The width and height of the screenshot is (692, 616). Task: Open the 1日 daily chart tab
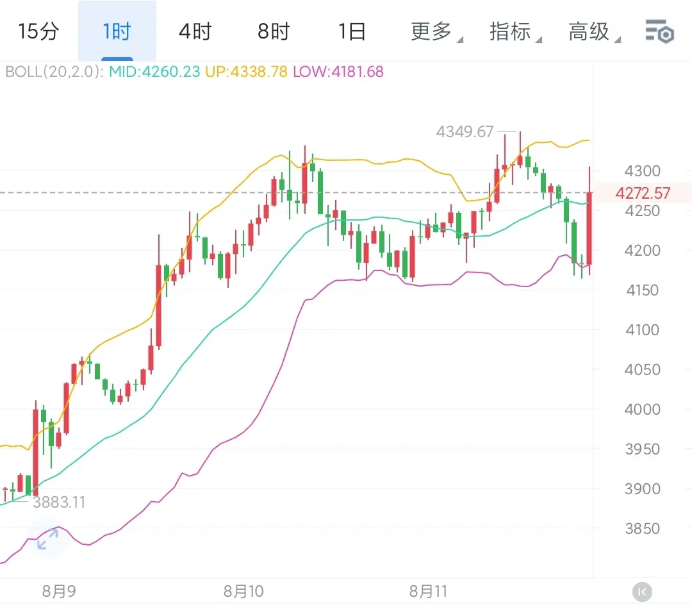(352, 31)
